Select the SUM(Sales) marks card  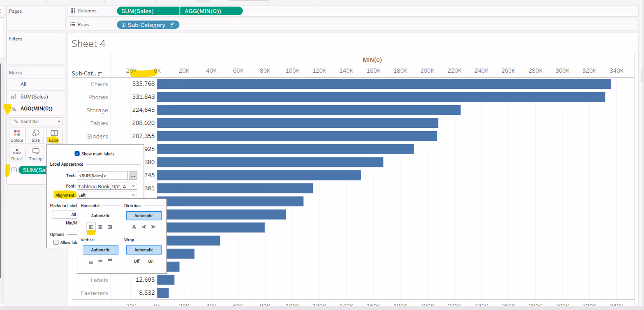pyautogui.click(x=36, y=97)
